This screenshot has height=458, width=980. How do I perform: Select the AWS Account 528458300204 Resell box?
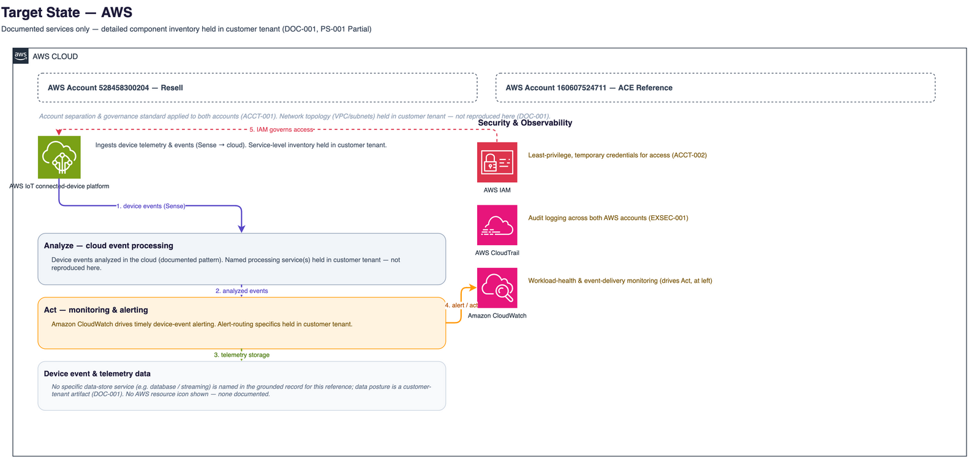(x=257, y=88)
